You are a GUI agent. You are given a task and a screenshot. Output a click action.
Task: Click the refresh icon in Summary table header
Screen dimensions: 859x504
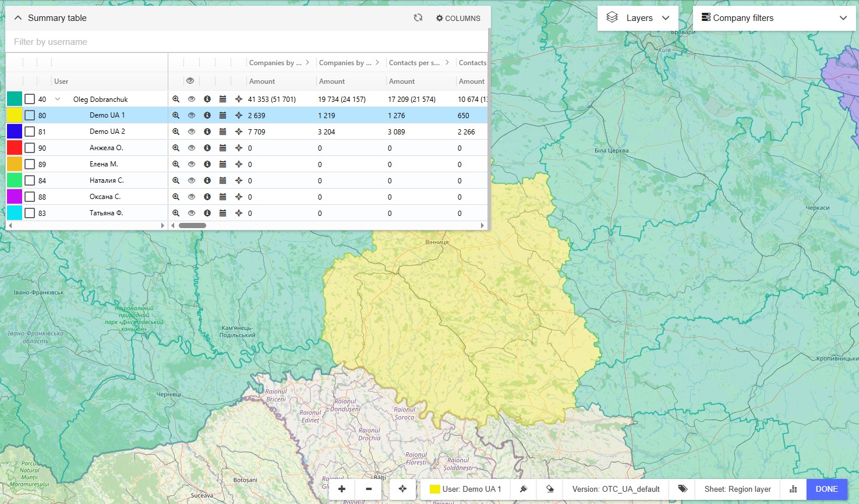(x=418, y=18)
